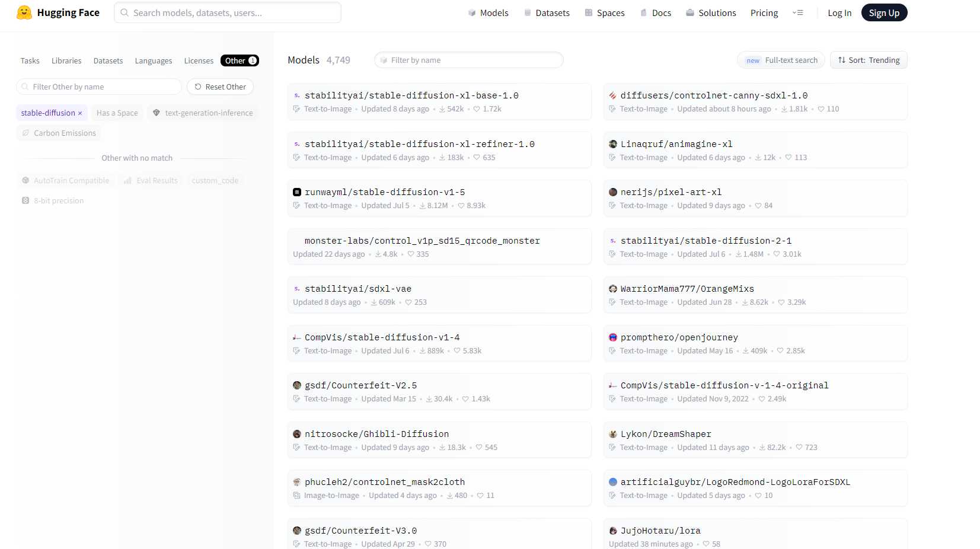Switch to the Licenses filter tab

pyautogui.click(x=199, y=60)
